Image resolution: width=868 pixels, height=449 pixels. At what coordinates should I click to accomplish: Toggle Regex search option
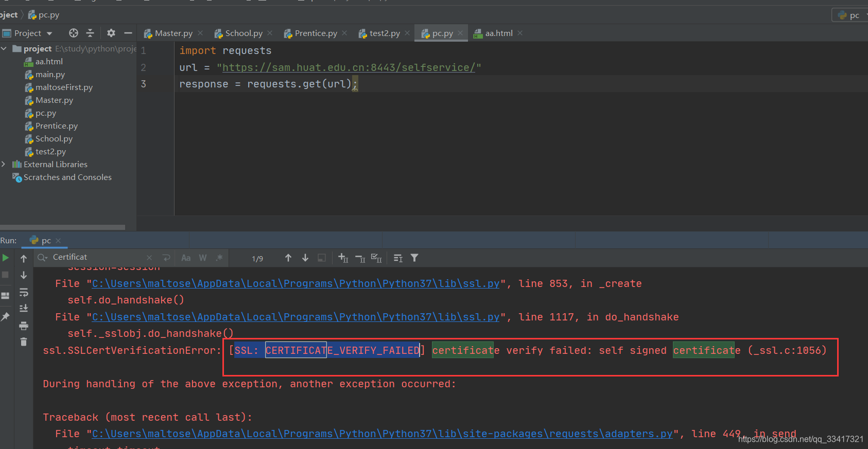pyautogui.click(x=219, y=258)
